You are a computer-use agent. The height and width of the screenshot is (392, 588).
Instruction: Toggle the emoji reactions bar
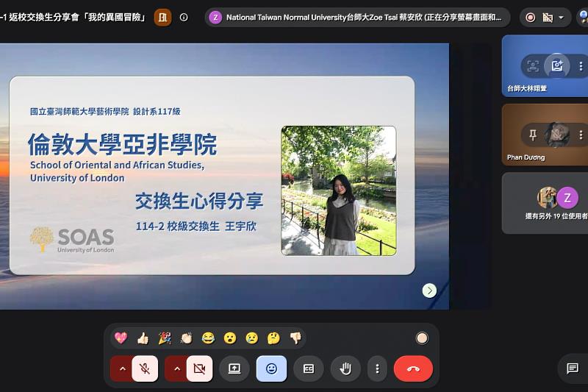271,368
